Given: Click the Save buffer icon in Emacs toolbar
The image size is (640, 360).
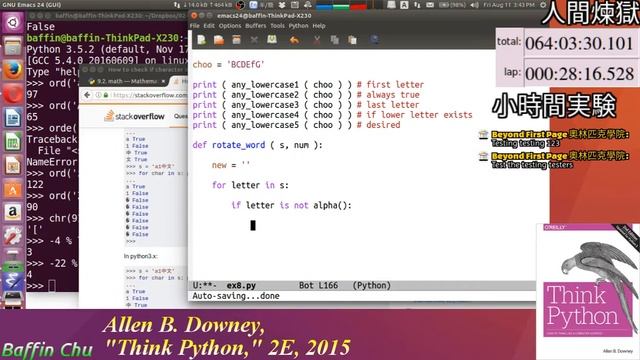Looking at the screenshot, I should point(272,40).
